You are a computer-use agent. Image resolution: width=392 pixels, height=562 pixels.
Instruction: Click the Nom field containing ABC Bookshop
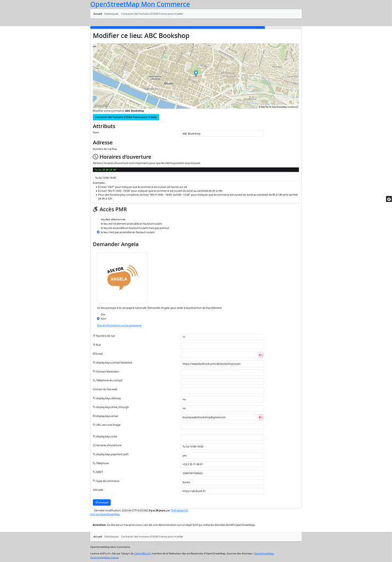click(222, 134)
